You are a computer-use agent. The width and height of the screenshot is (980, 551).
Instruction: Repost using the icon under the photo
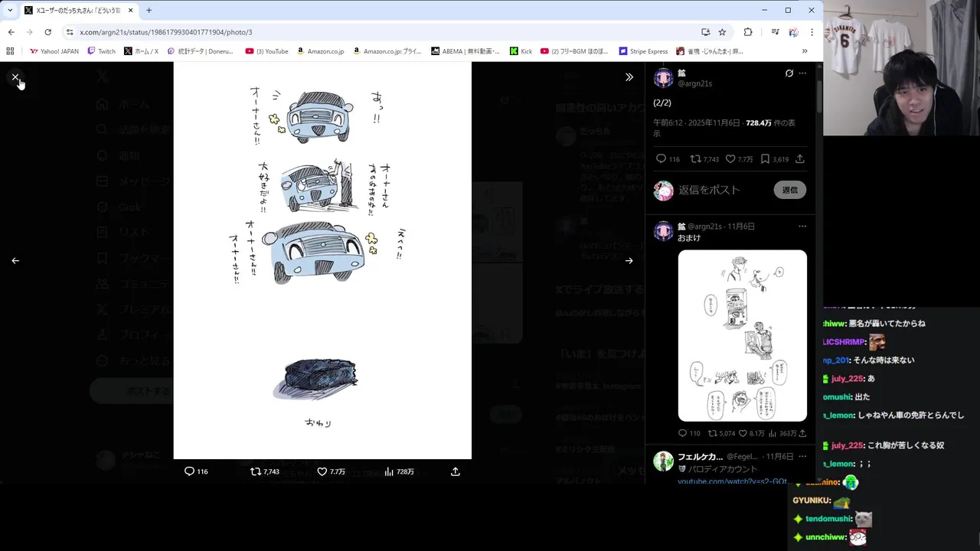coord(265,471)
